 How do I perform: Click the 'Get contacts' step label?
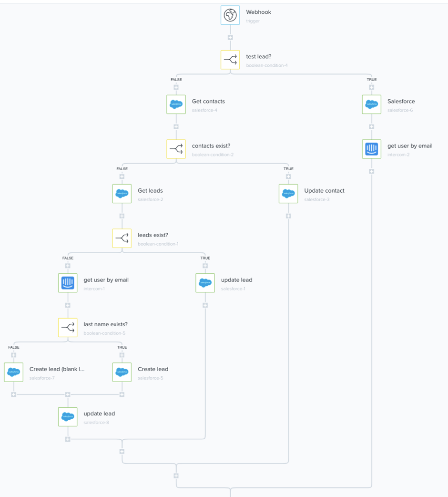[208, 102]
